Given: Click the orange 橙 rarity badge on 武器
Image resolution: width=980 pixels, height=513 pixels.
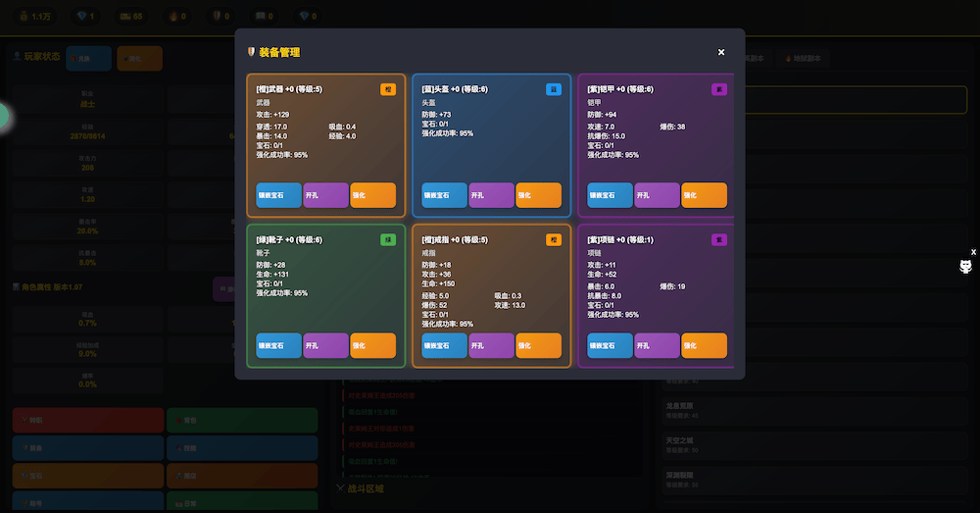Looking at the screenshot, I should pyautogui.click(x=388, y=89).
